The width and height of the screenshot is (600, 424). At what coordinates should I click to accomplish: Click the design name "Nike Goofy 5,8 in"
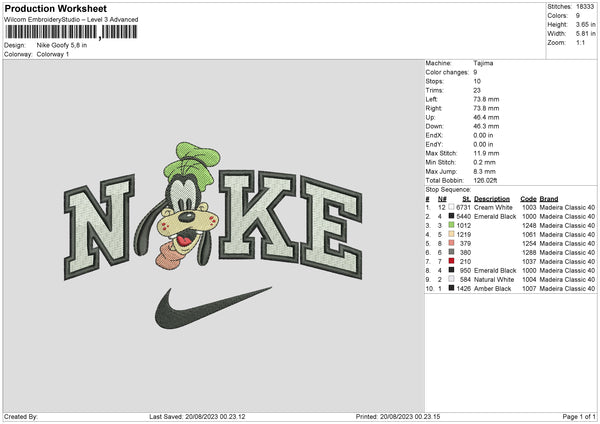[x=62, y=45]
